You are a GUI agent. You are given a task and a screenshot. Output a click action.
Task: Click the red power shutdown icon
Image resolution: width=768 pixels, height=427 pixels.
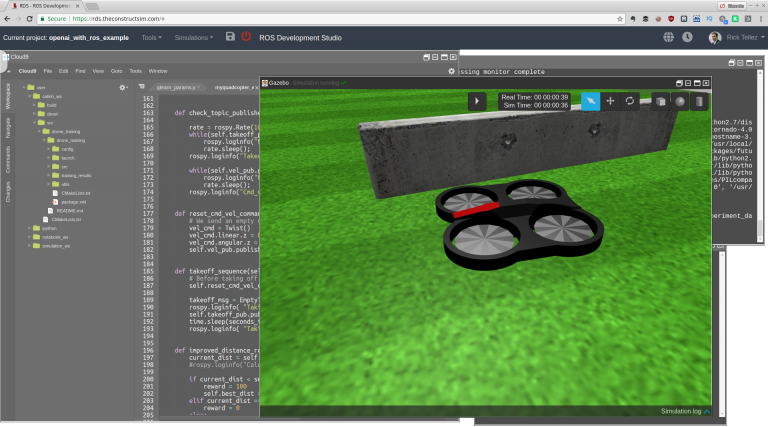(247, 37)
